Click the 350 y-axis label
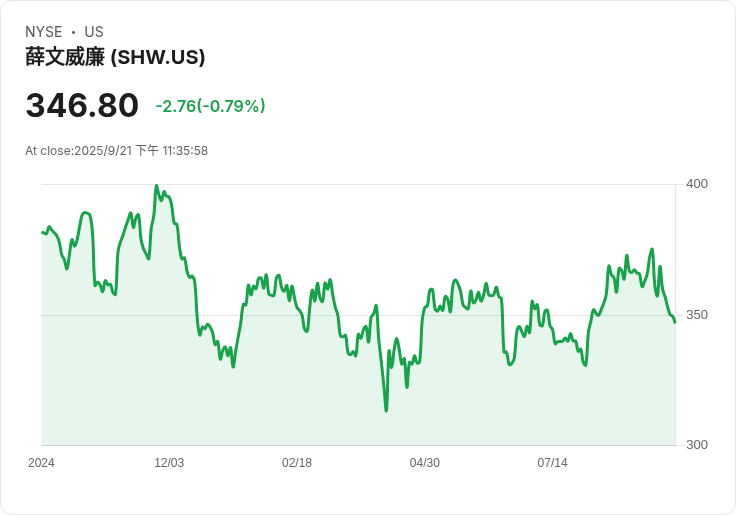 tap(697, 315)
